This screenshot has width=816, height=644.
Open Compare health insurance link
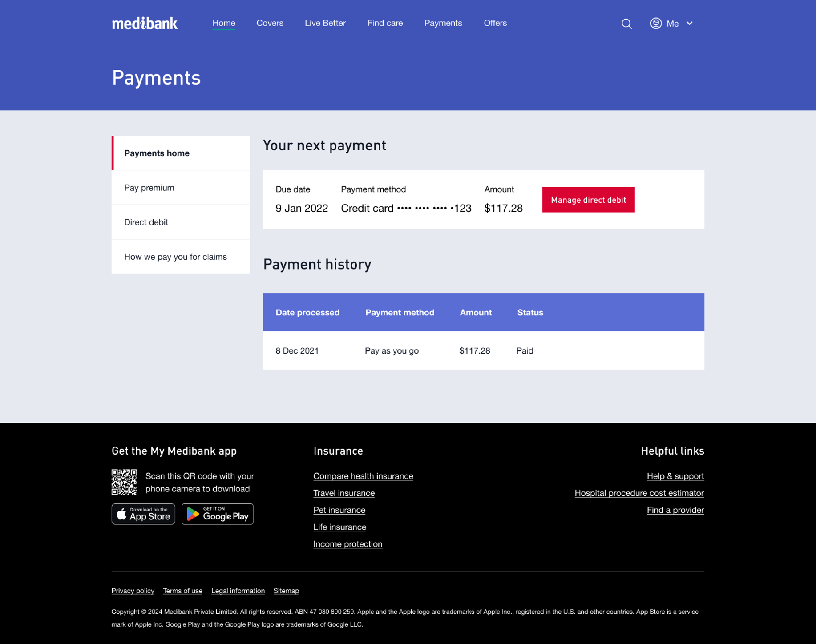[x=363, y=476]
